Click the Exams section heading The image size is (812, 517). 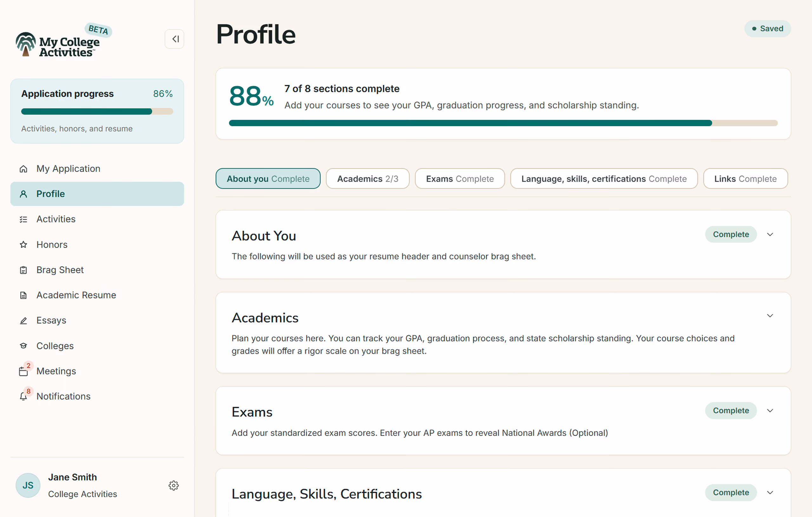252,412
